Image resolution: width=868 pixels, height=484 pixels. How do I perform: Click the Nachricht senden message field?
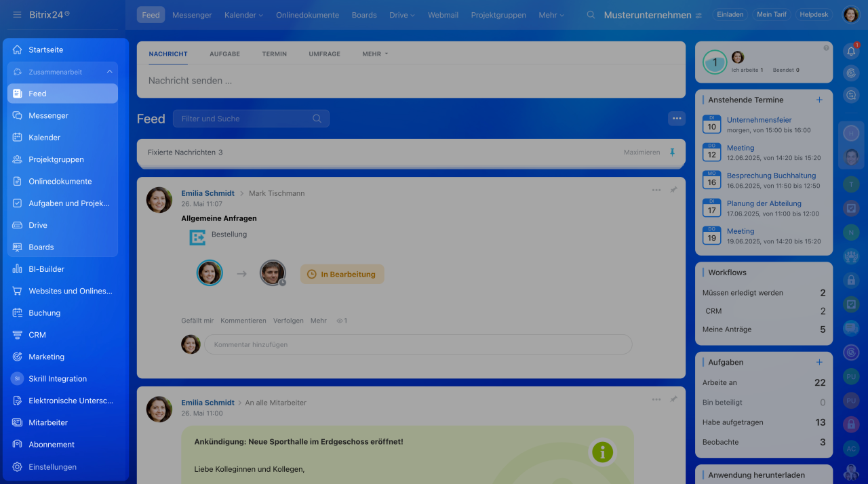point(411,81)
